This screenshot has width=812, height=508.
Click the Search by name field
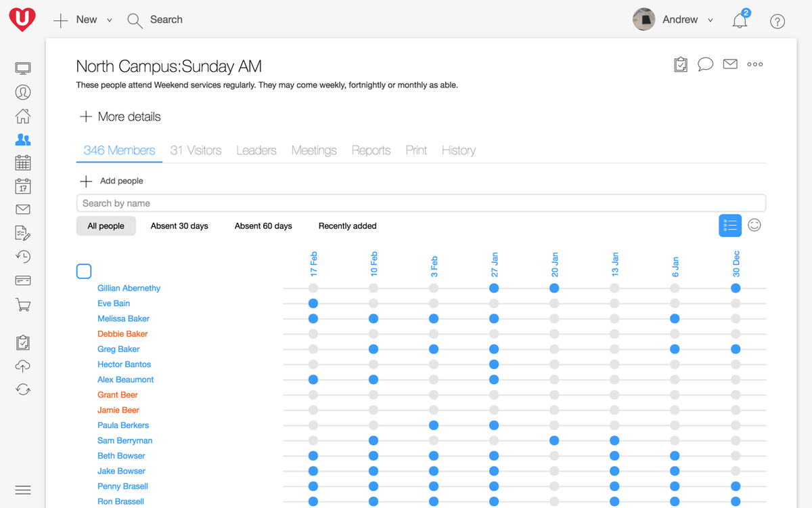click(421, 203)
